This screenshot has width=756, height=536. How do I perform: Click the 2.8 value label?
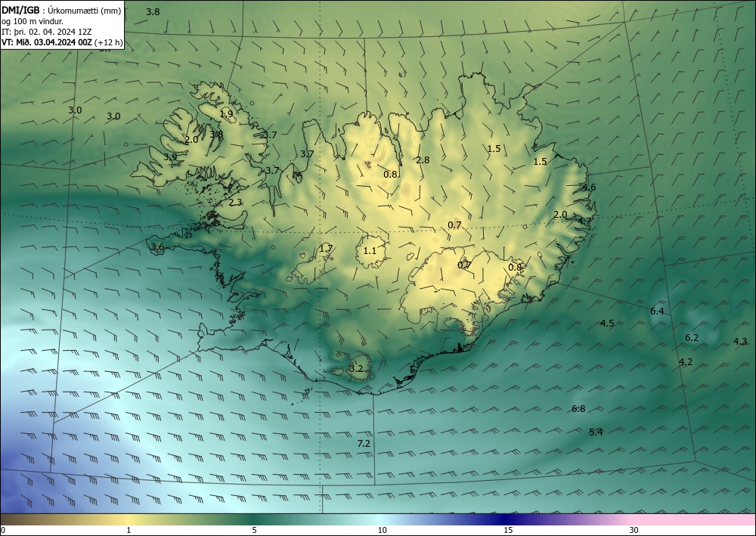(x=423, y=160)
